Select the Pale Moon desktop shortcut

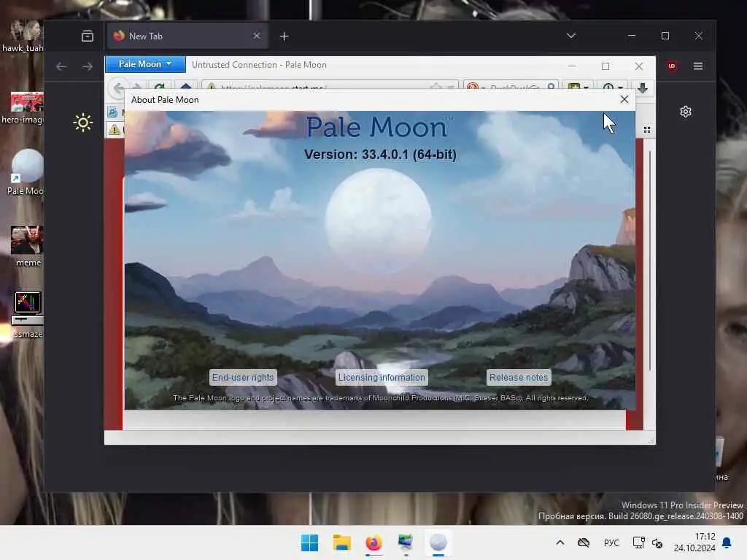[26, 172]
